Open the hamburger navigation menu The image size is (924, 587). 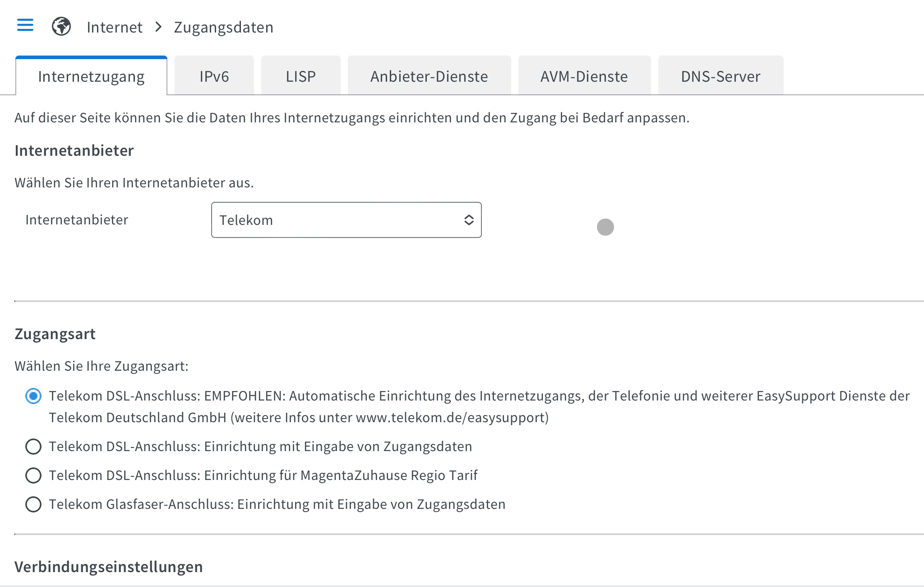pos(25,25)
